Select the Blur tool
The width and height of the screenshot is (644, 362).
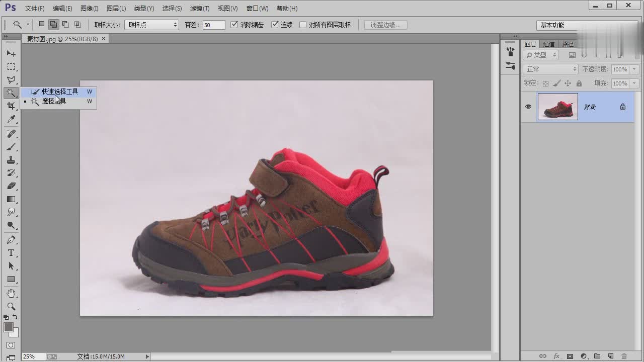11,212
